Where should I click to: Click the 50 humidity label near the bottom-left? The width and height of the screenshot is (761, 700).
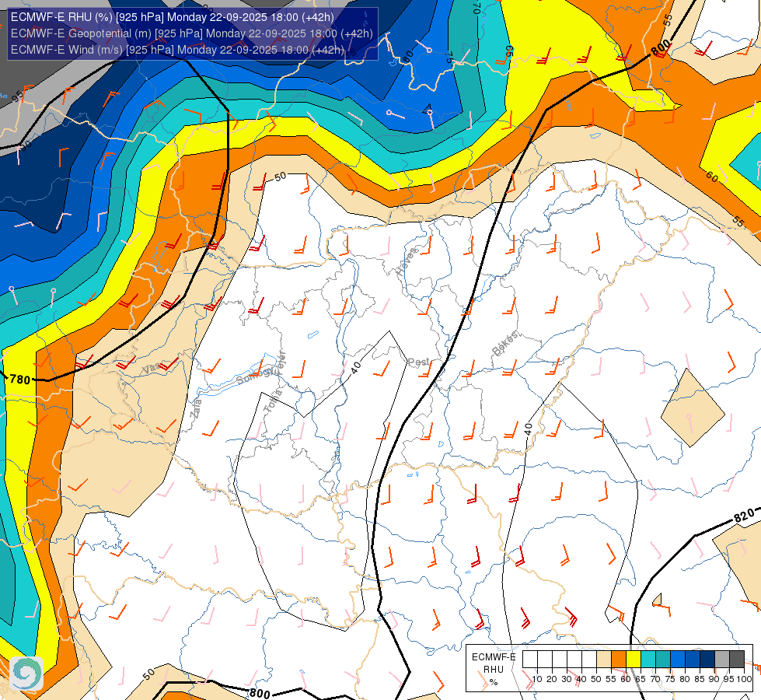pyautogui.click(x=149, y=674)
